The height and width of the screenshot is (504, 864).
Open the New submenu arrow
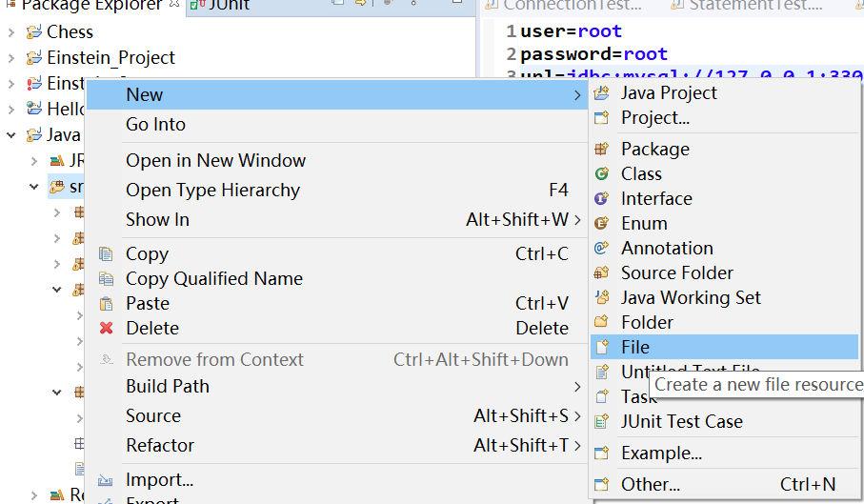577,95
